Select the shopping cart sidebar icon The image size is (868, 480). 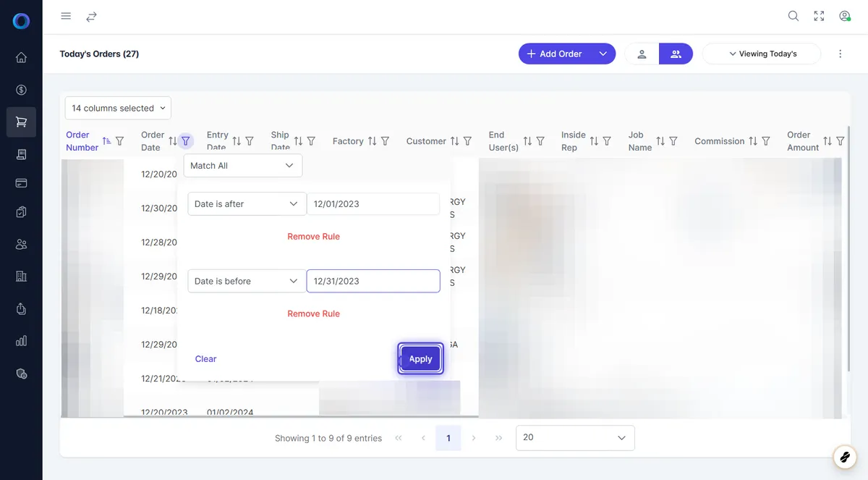[21, 122]
